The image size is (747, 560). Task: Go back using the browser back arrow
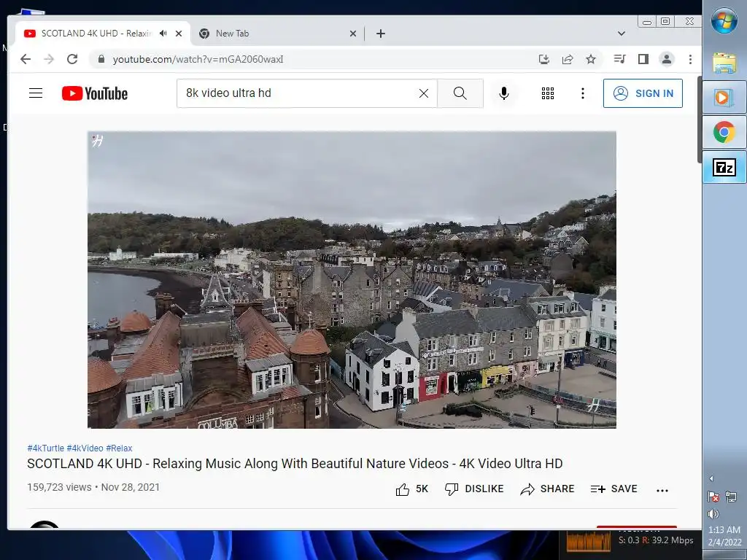(x=26, y=59)
